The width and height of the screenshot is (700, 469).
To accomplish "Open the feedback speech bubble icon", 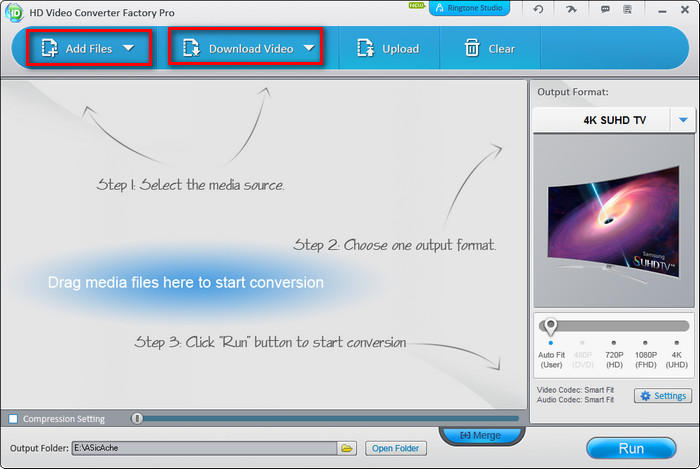I will coord(605,9).
